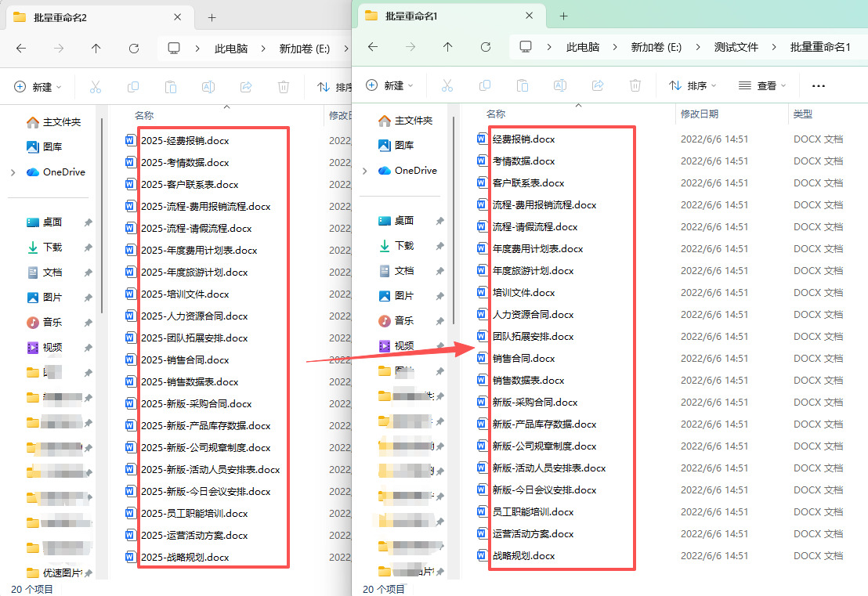868x596 pixels.
Task: Click Cut icon in 批量重命名2 window toolbar
Action: [x=96, y=87]
